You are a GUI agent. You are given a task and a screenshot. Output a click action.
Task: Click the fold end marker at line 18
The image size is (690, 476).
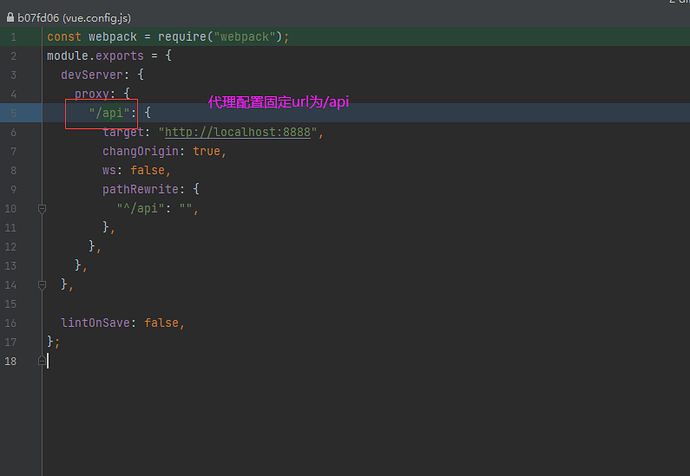[x=42, y=361]
